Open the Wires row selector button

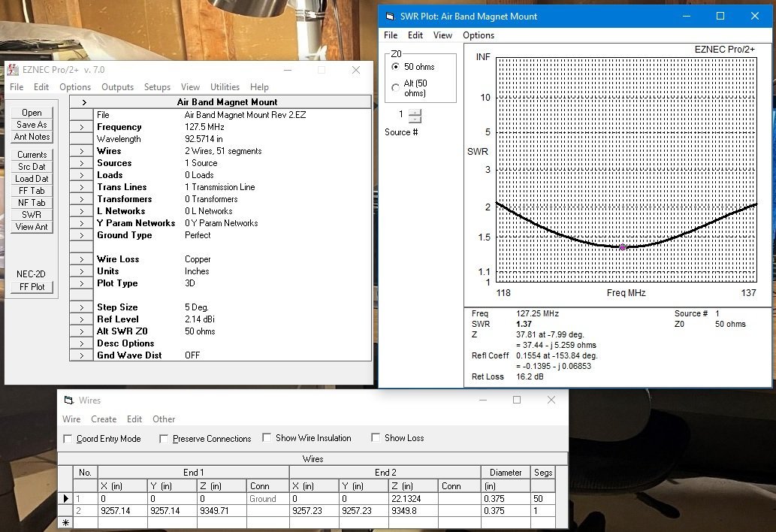81,151
